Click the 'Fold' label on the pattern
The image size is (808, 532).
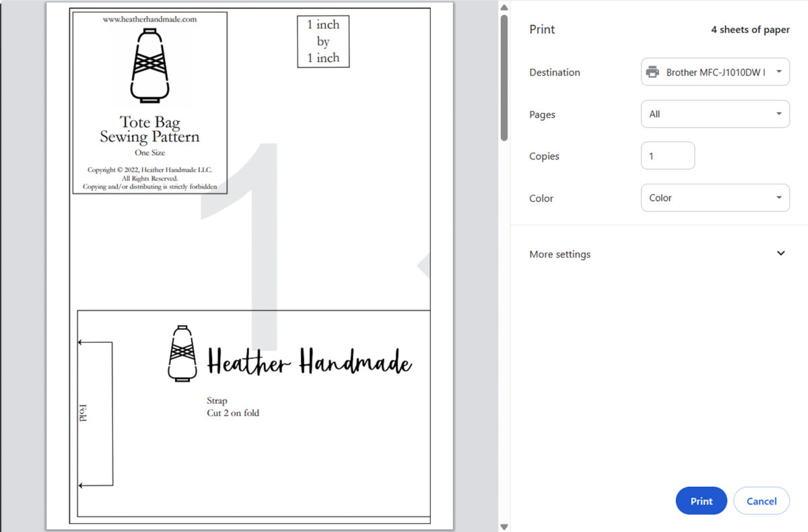click(83, 413)
